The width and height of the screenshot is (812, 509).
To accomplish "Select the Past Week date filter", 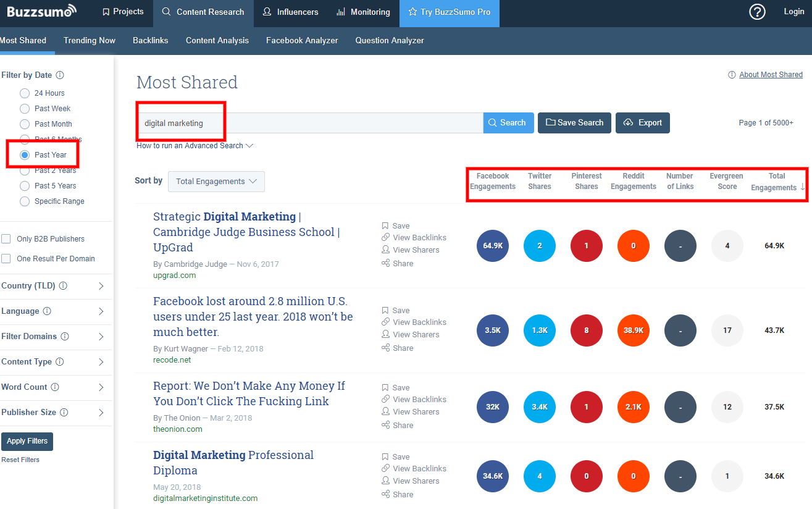I will click(25, 109).
